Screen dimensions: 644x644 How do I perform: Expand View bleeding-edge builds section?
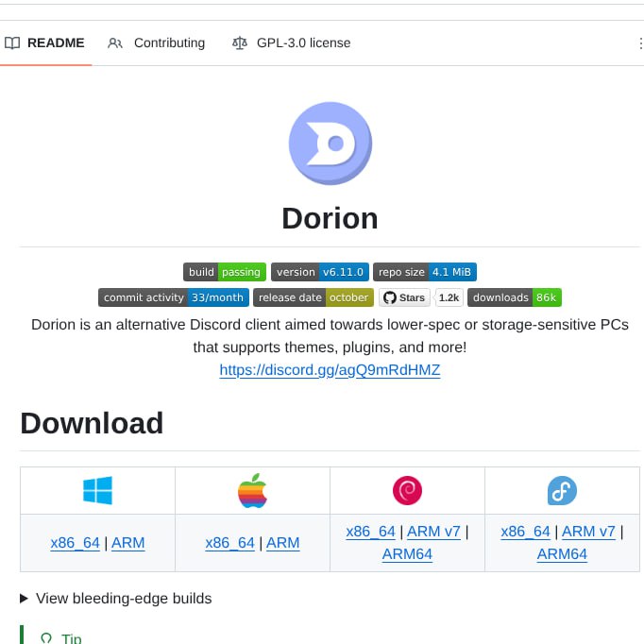116,599
